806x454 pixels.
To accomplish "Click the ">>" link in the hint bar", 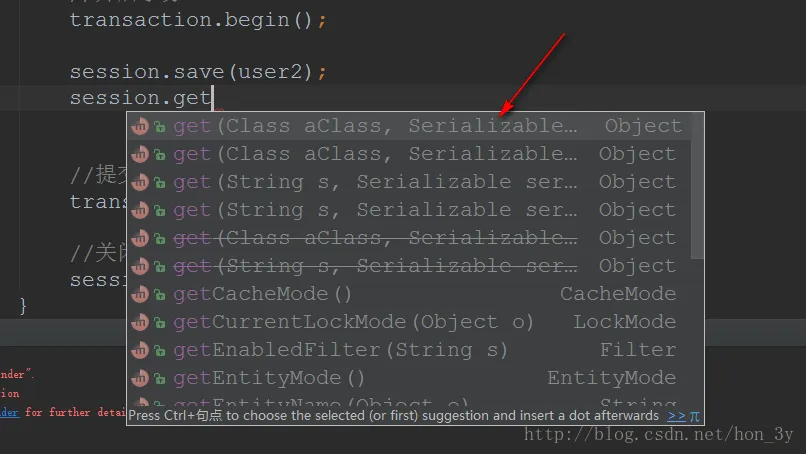I will click(676, 415).
